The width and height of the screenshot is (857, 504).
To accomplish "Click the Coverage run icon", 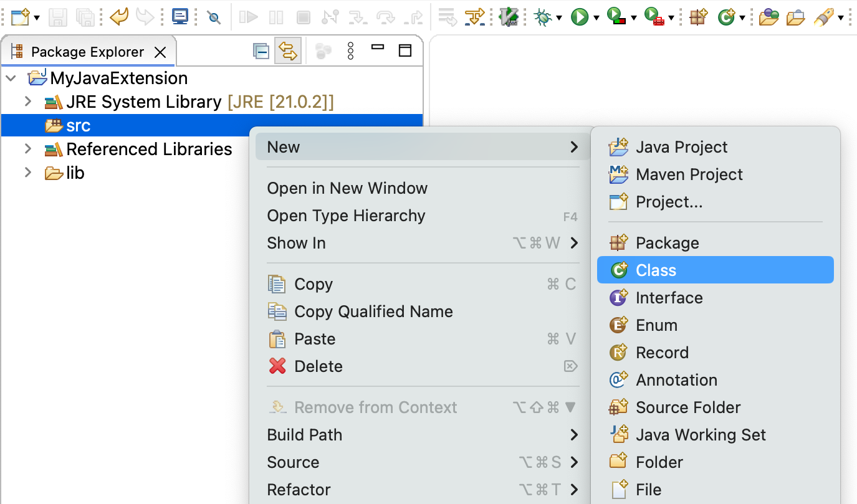I will click(615, 17).
